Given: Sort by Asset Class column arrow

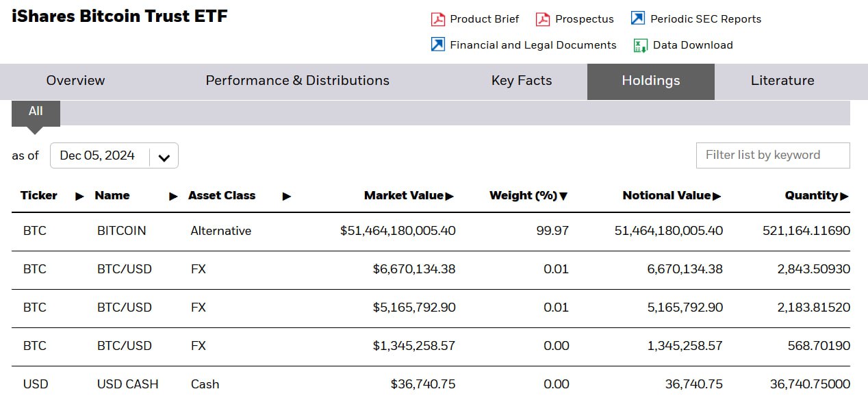Looking at the screenshot, I should [286, 197].
